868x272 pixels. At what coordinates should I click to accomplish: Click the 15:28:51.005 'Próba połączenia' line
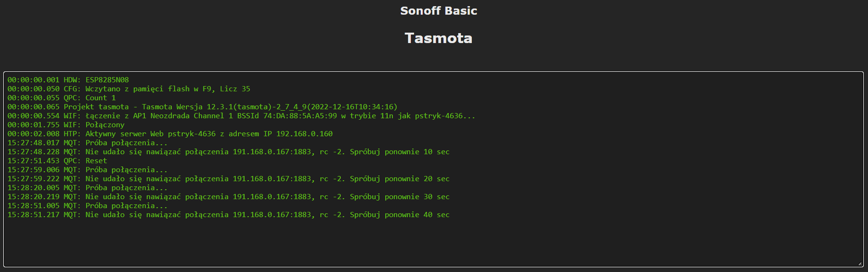coord(88,206)
